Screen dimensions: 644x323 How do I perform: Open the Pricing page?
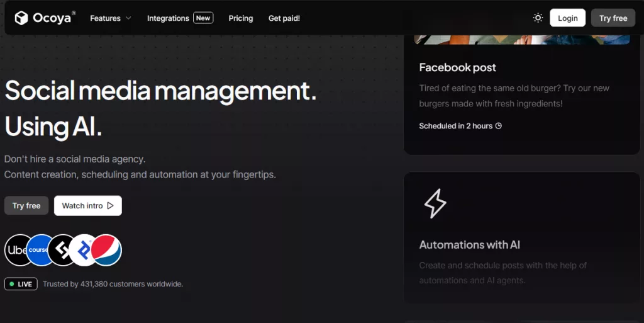point(241,18)
